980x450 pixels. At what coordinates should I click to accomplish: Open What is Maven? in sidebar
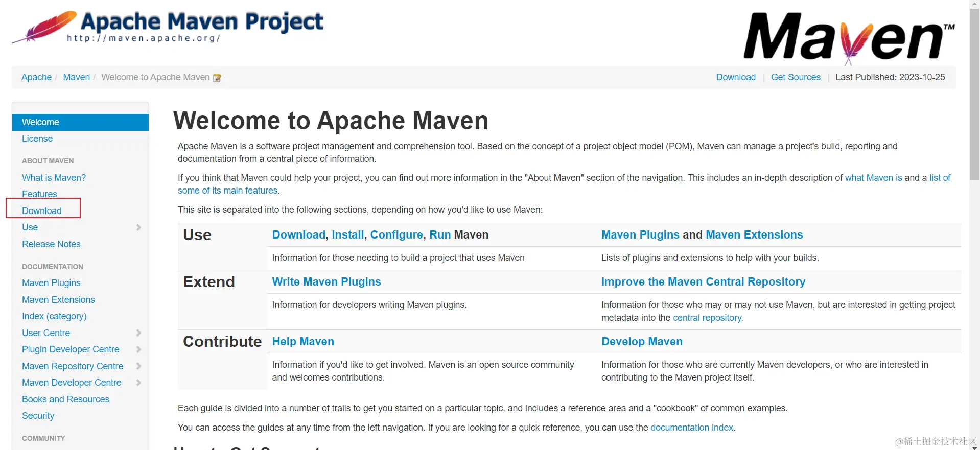(x=54, y=178)
